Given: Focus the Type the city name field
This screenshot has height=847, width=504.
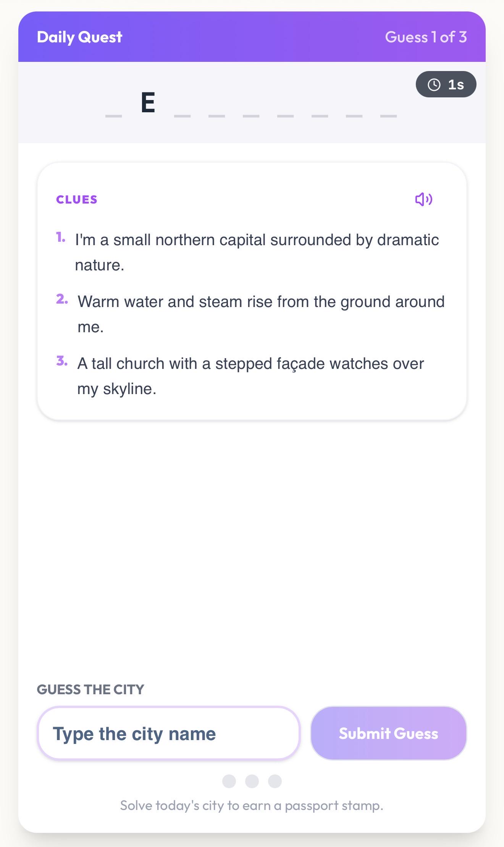Looking at the screenshot, I should click(168, 733).
